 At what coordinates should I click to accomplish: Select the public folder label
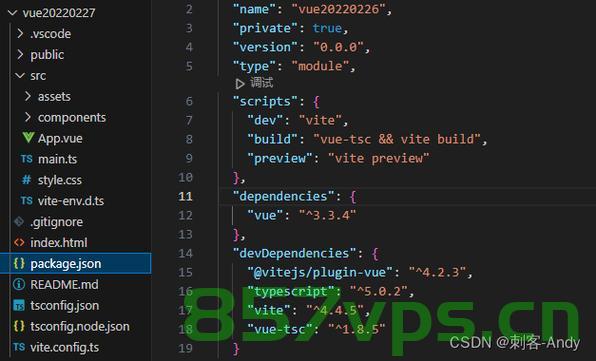point(47,55)
